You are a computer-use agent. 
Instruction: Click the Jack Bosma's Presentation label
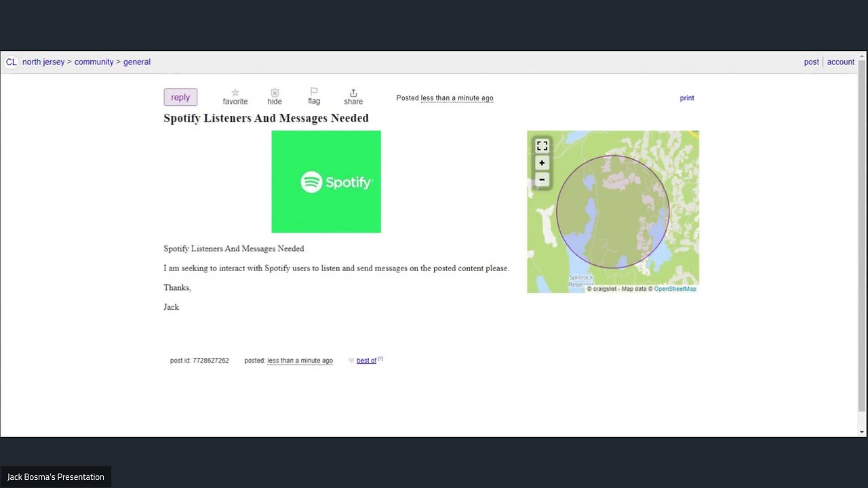click(x=56, y=477)
